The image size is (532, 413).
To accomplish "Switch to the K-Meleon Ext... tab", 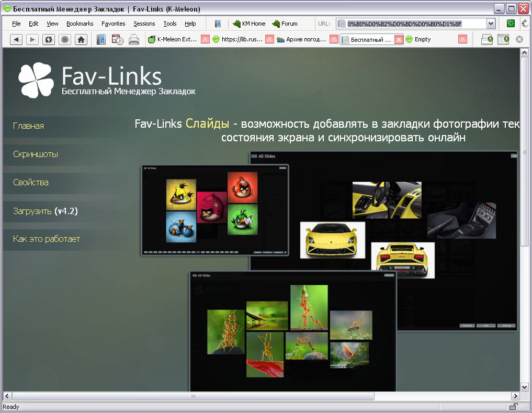I will point(173,39).
